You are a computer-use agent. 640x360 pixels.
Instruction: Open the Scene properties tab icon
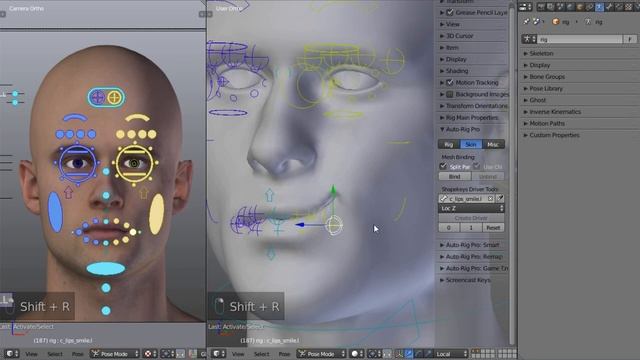point(560,7)
